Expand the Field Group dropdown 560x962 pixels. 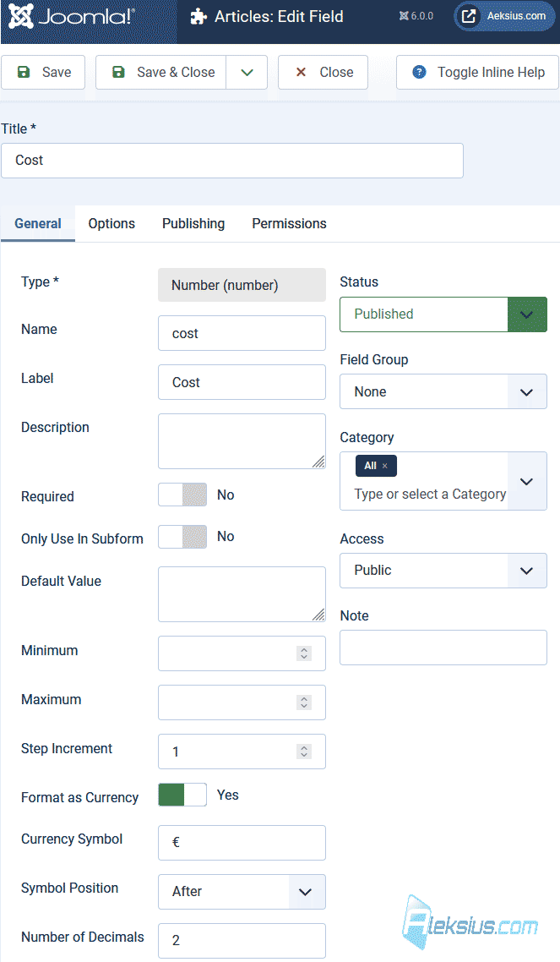click(x=443, y=391)
